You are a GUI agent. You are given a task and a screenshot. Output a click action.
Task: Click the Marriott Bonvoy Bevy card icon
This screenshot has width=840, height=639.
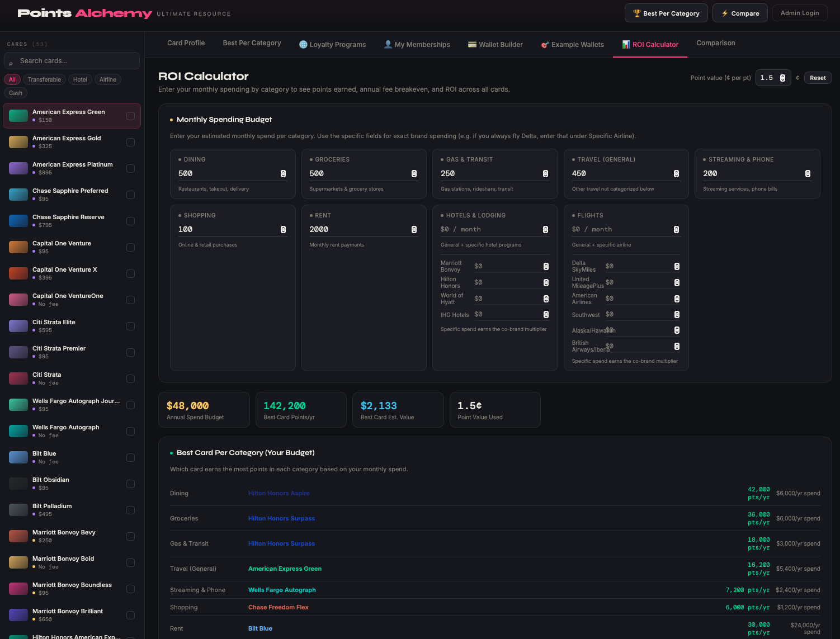(18, 536)
